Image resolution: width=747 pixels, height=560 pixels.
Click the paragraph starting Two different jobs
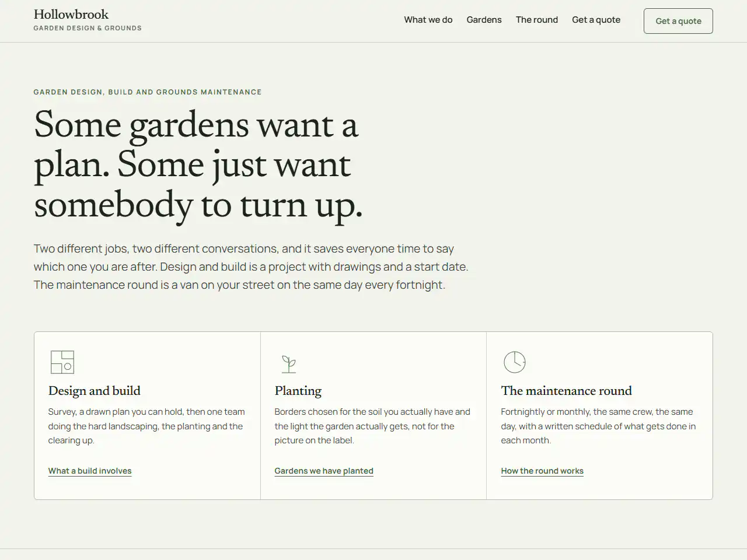tap(251, 267)
